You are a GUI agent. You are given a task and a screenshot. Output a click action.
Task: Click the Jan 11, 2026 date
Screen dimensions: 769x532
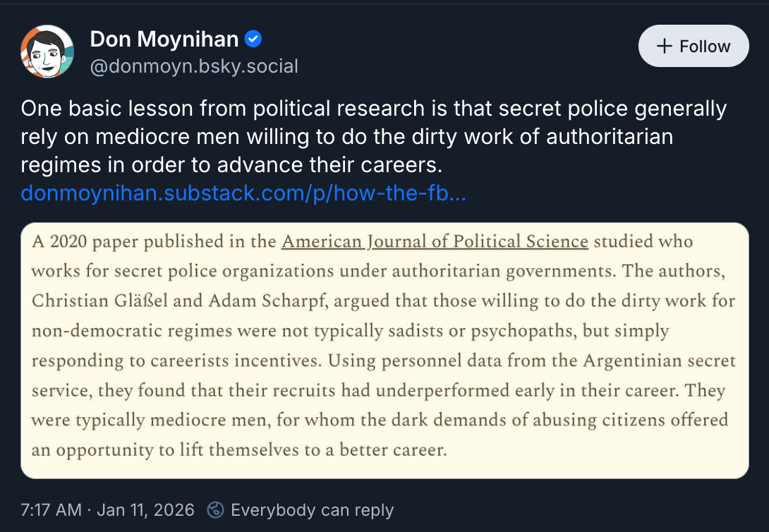[x=145, y=509]
